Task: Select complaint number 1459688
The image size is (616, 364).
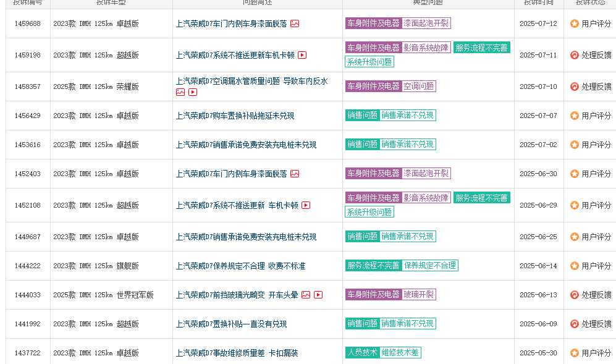Action: (x=28, y=23)
